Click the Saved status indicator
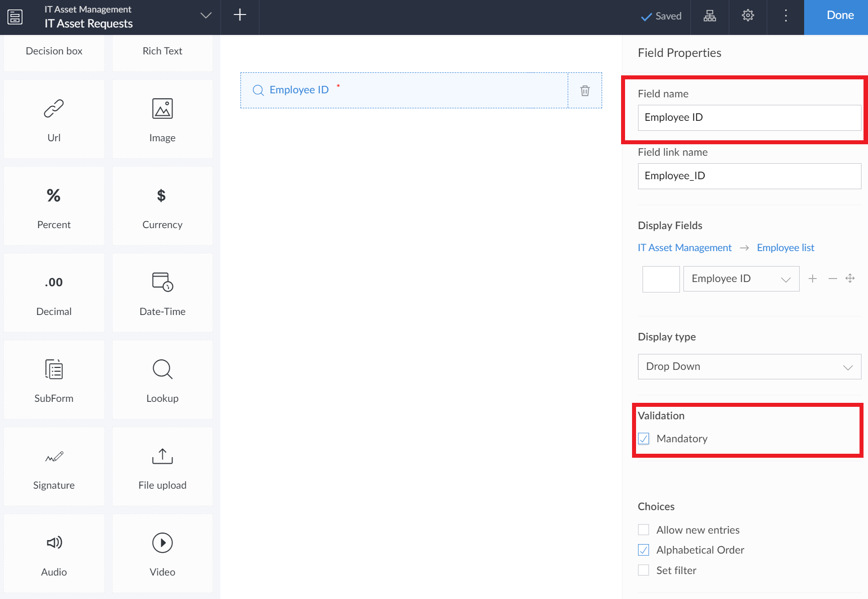 coord(661,16)
